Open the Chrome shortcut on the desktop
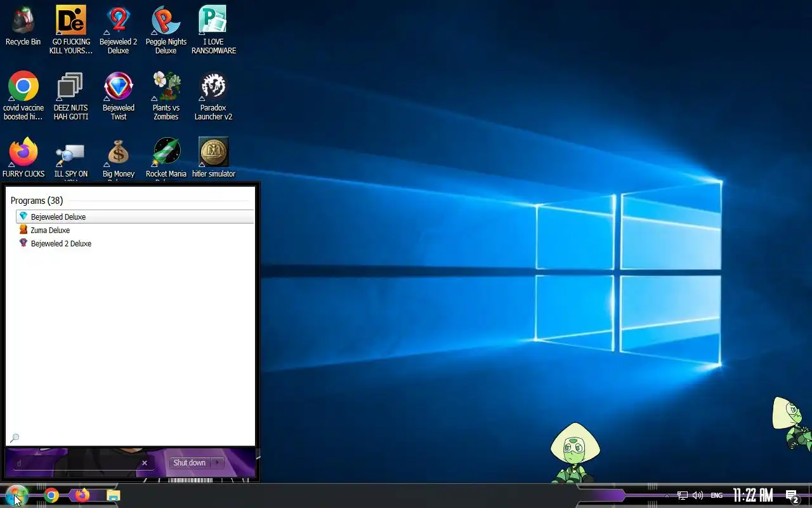The image size is (812, 508). 23,95
